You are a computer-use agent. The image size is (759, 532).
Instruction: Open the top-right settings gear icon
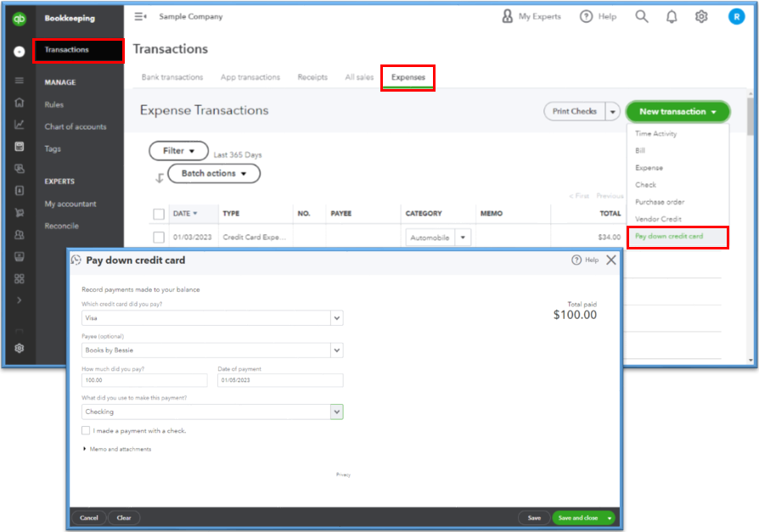coord(701,16)
